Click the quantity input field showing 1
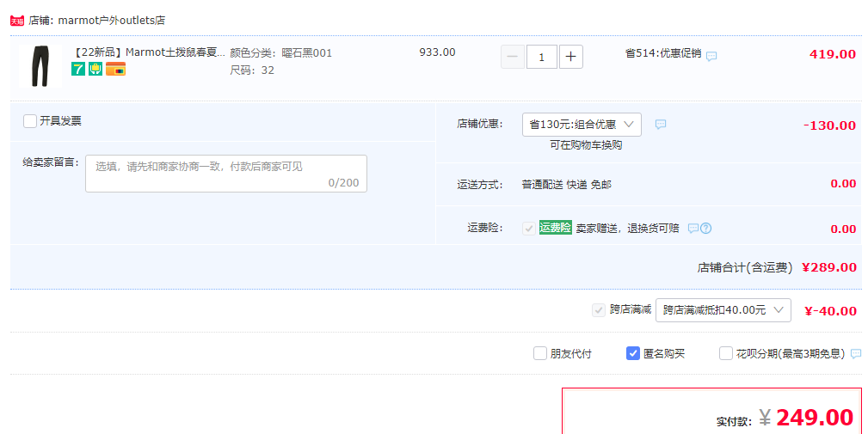 tap(541, 57)
